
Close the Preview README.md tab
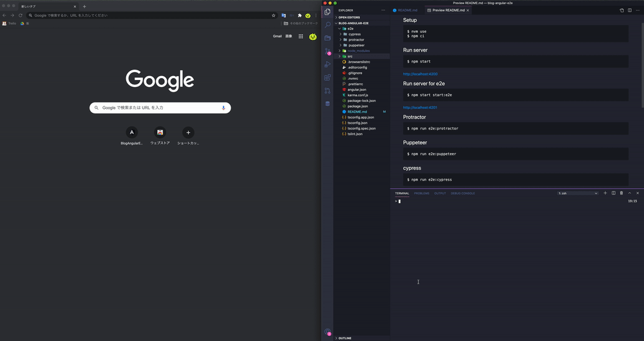468,10
